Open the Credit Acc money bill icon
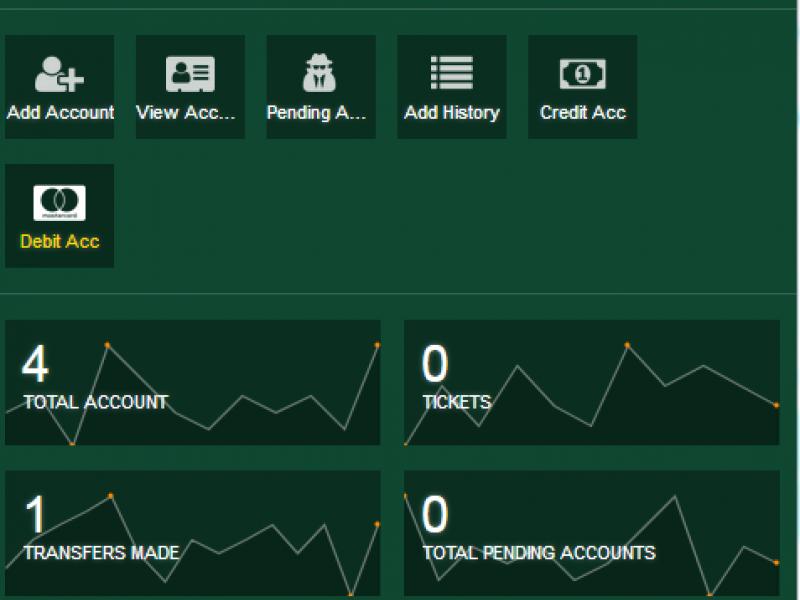This screenshot has width=800, height=600. coord(583,74)
